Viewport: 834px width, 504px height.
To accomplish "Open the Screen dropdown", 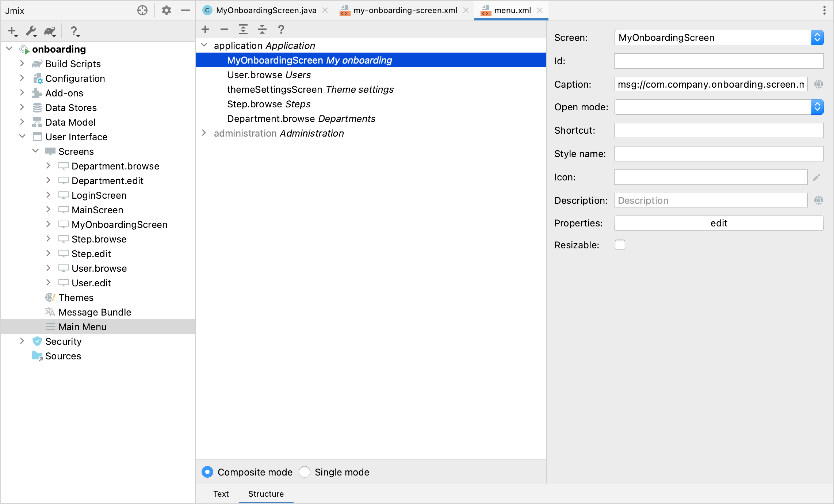I will tap(817, 38).
